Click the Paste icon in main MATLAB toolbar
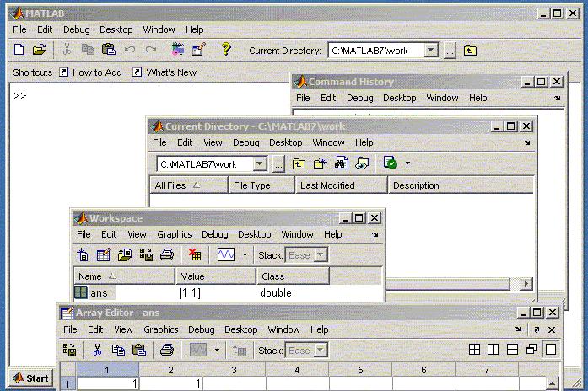This screenshot has width=588, height=391. [109, 50]
